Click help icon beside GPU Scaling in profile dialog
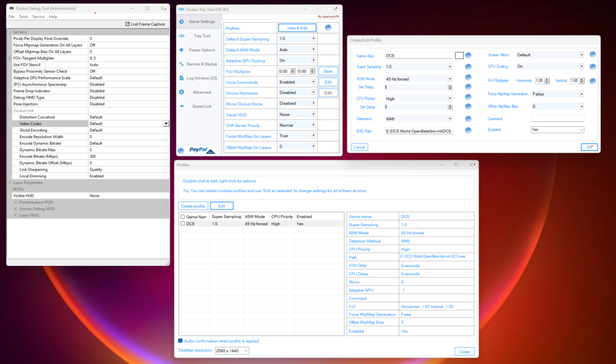 (593, 67)
